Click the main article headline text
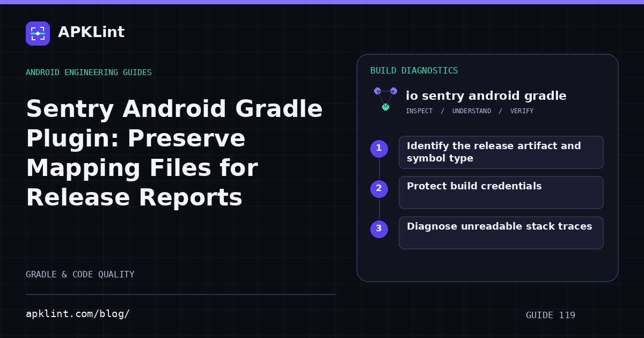644x338 pixels. click(x=174, y=153)
